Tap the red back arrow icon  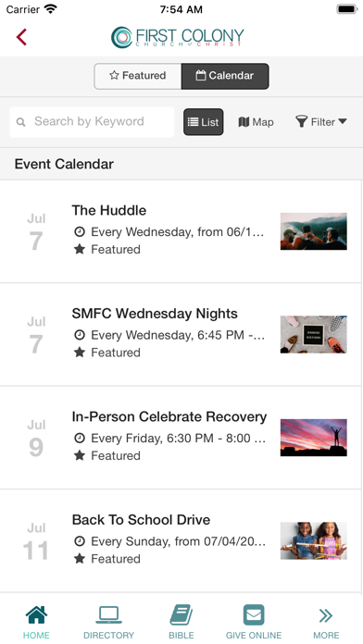21,37
